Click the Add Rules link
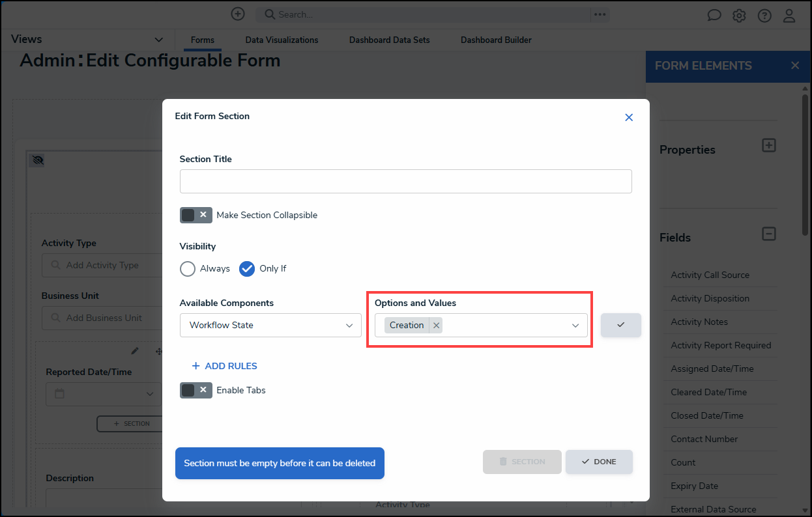 [225, 366]
